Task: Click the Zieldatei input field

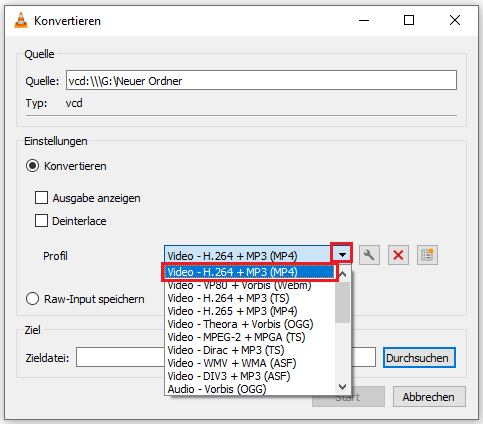Action: click(226, 357)
